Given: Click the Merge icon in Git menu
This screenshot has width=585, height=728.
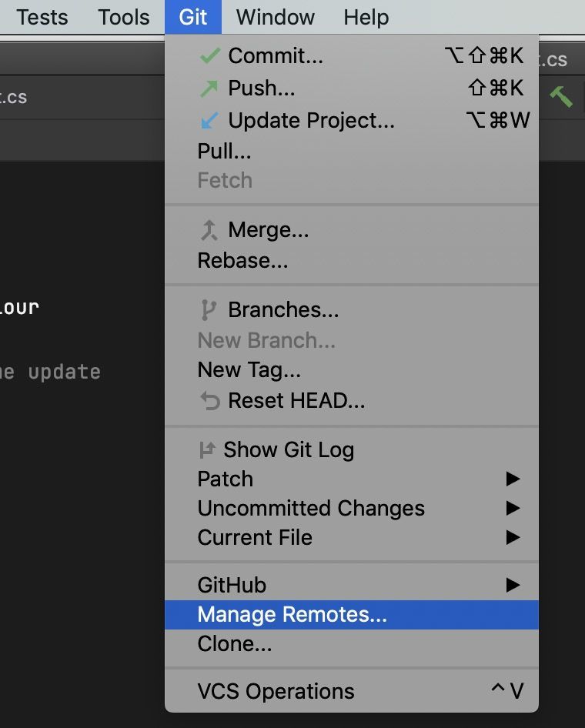Looking at the screenshot, I should [209, 230].
